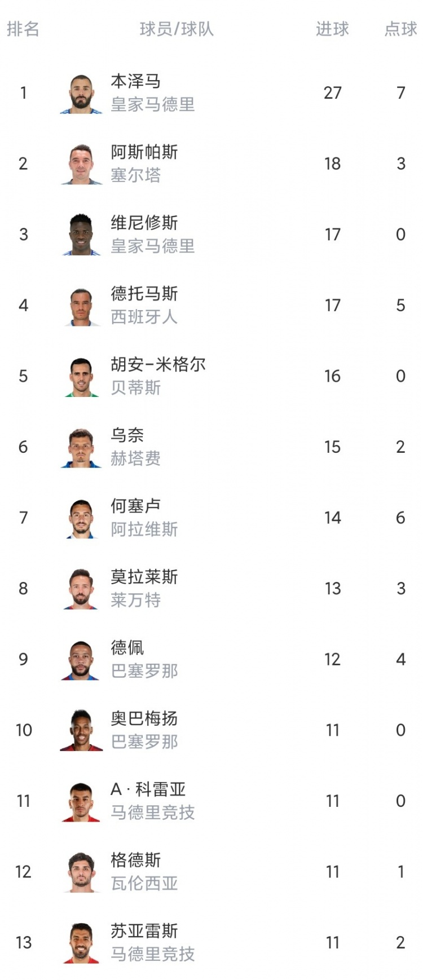Open team link 塞尔塔 under Aspas
423x980 pixels.
pyautogui.click(x=136, y=175)
